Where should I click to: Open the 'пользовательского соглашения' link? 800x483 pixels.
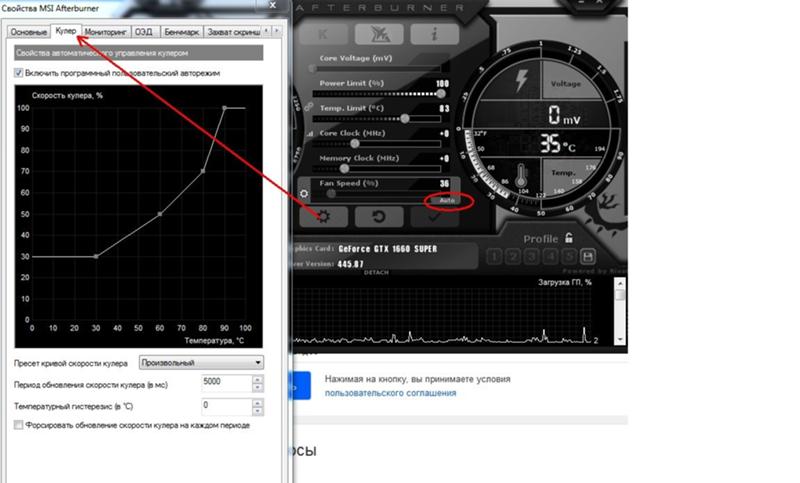[390, 393]
